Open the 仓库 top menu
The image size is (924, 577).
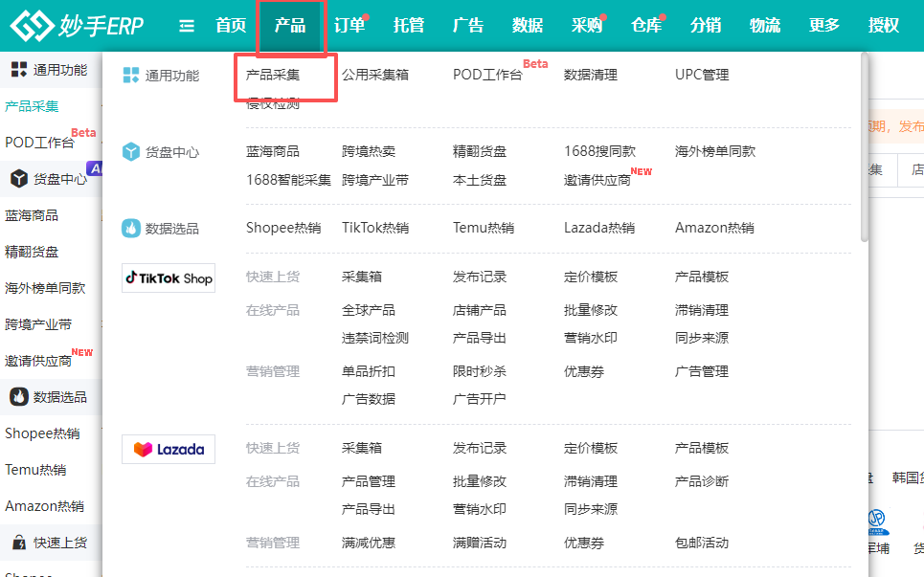646,25
